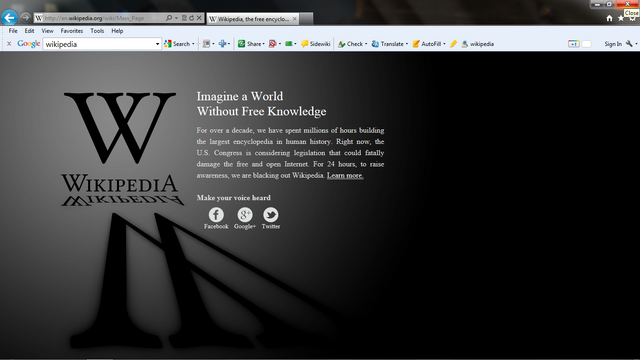Click the blue plus add-gadget icon
The width and height of the screenshot is (640, 360).
(x=222, y=44)
